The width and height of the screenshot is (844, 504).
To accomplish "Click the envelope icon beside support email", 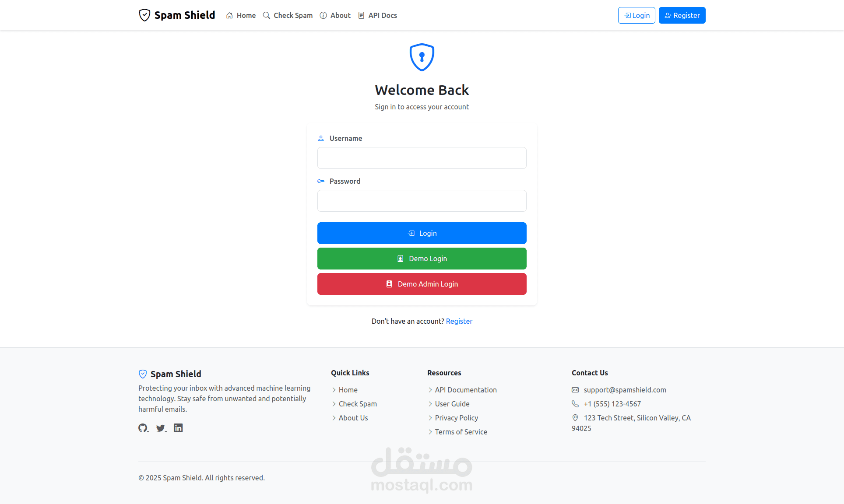I will point(575,390).
